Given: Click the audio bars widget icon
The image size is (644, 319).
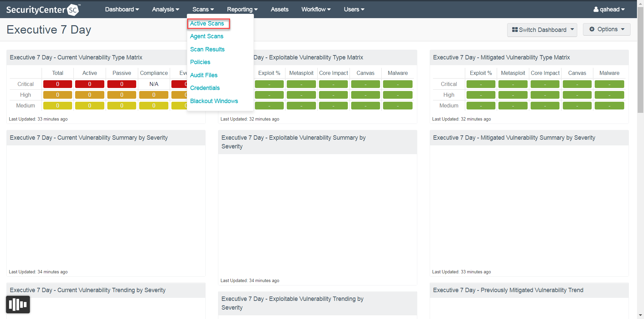Looking at the screenshot, I should [x=18, y=305].
